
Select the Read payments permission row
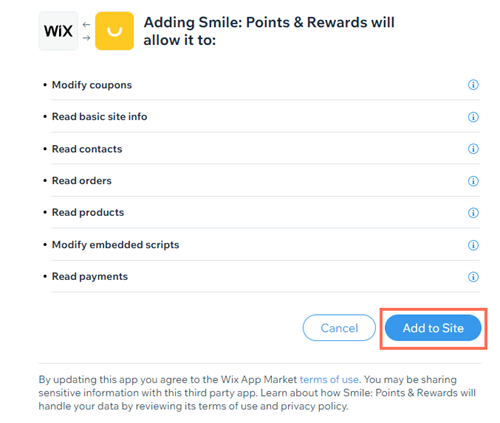(x=262, y=277)
